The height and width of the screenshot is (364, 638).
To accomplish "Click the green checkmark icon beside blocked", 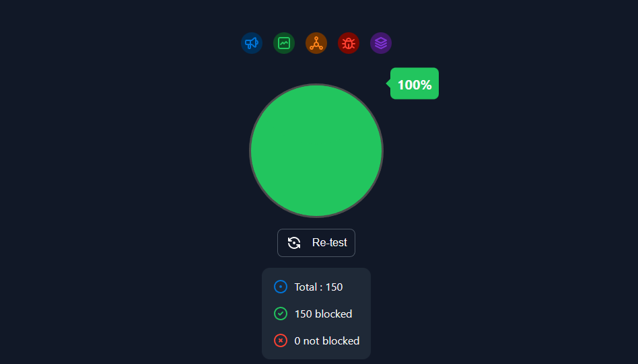I will [281, 314].
